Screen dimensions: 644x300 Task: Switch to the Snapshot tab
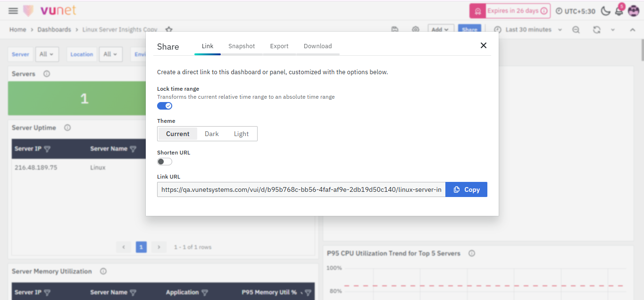[242, 46]
